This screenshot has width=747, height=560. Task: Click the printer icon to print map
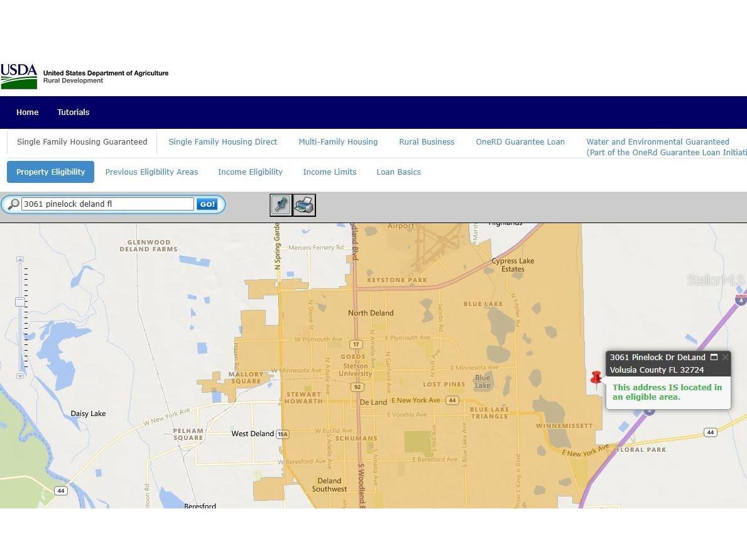pyautogui.click(x=304, y=205)
